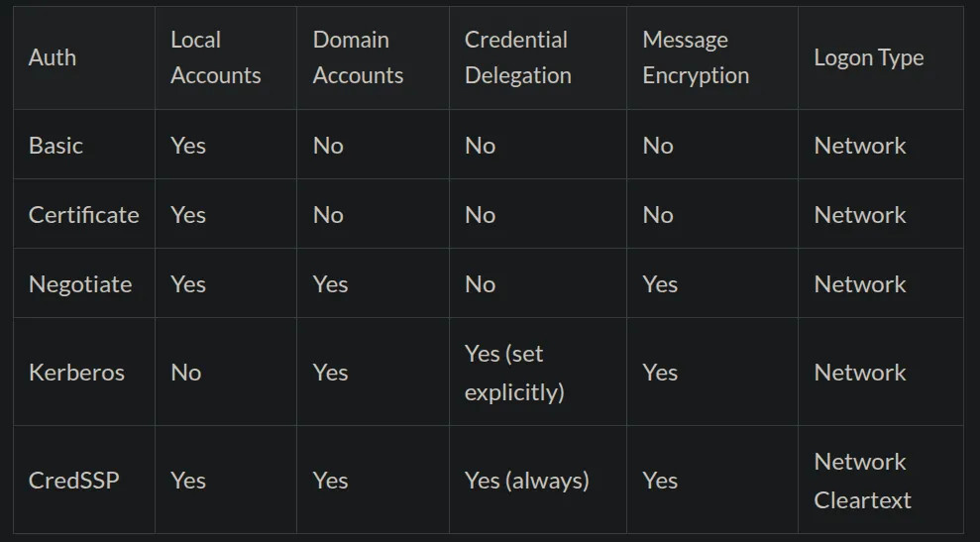Click Kerberos Local Accounts 'No' cell
980x542 pixels.
(226, 372)
